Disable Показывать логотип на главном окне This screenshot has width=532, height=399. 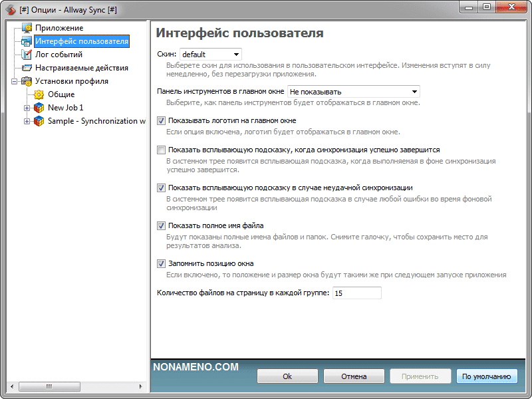161,121
